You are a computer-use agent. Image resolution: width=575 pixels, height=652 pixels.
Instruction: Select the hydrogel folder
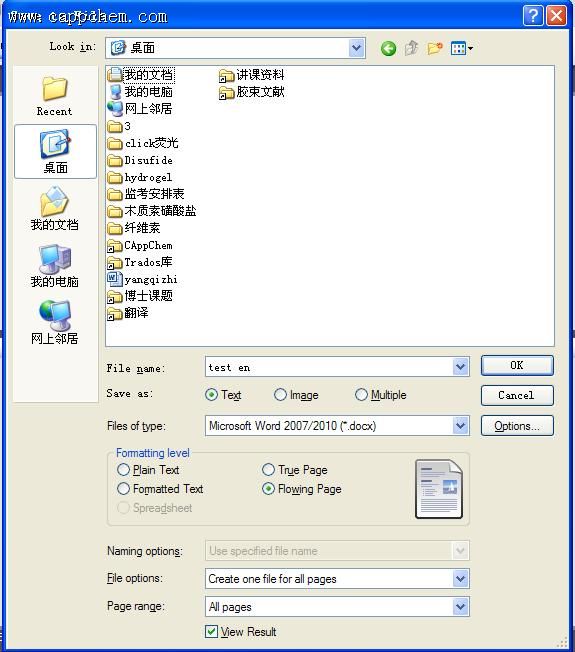click(140, 177)
